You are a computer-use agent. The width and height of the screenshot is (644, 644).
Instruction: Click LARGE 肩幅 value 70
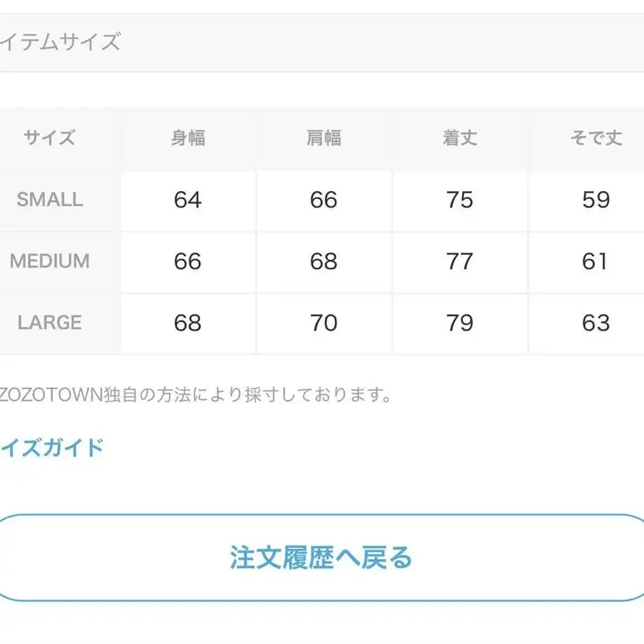tap(324, 323)
